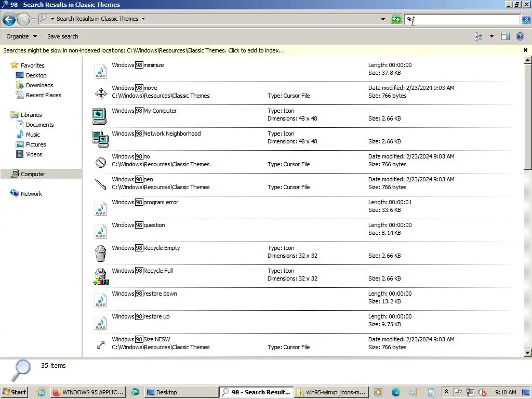Screen dimensions: 532x399
Task: Click the muted volume tray icon
Action: 483,393
